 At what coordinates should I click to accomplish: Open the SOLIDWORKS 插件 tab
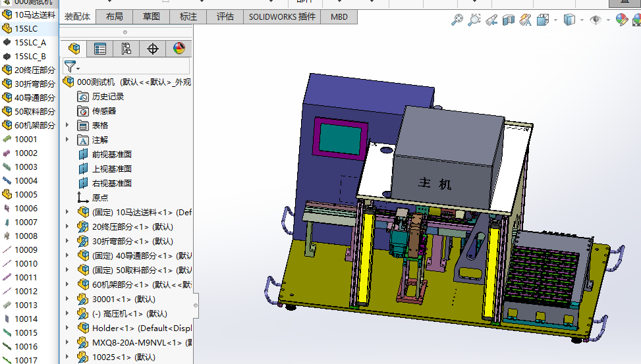pyautogui.click(x=282, y=16)
